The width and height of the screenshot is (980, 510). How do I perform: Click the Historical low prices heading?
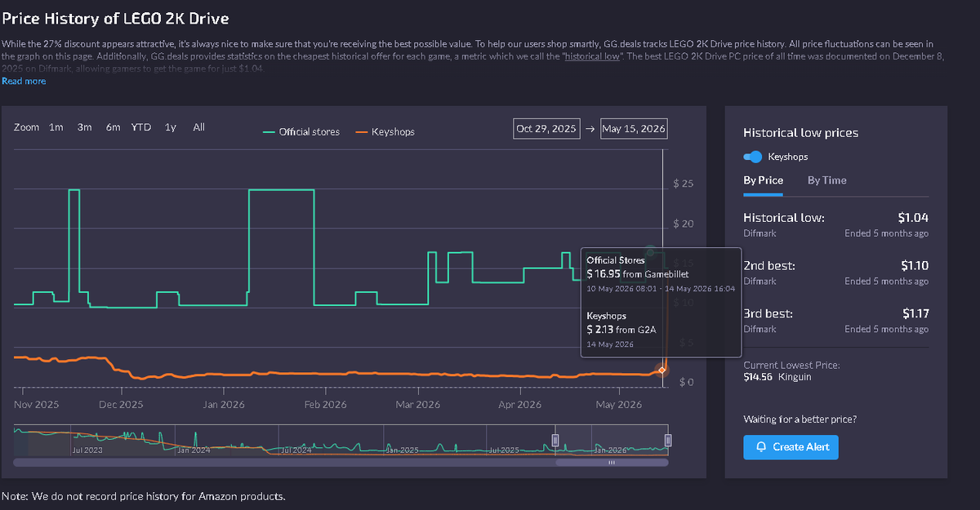(800, 133)
